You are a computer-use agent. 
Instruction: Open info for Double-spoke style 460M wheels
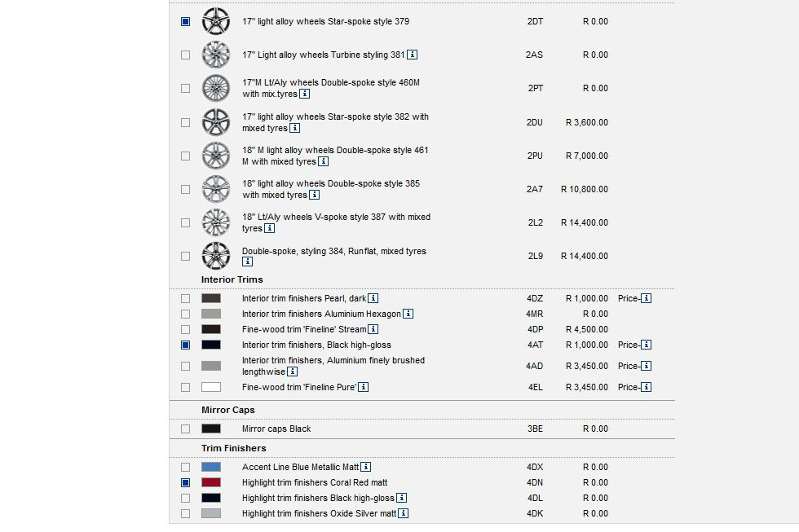tap(304, 94)
